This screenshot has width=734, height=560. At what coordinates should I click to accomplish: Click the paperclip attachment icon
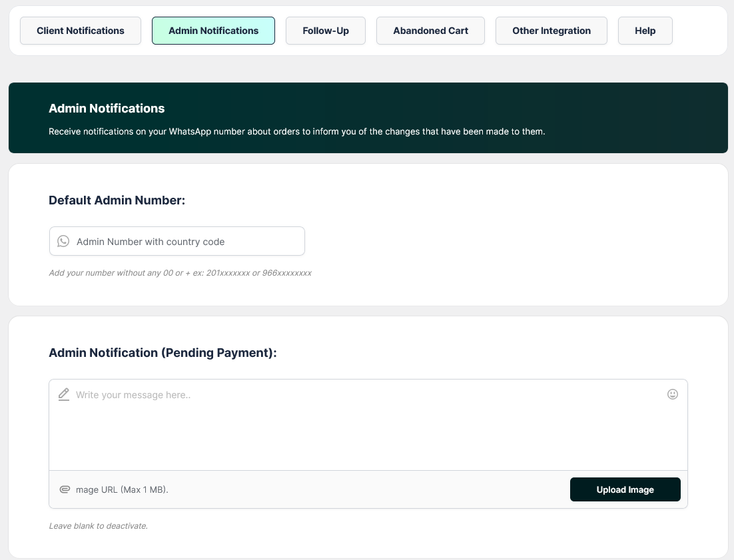pyautogui.click(x=65, y=489)
